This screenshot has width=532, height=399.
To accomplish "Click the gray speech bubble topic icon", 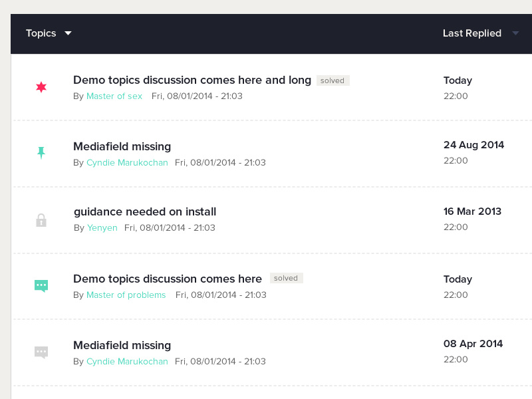I will point(41,352).
